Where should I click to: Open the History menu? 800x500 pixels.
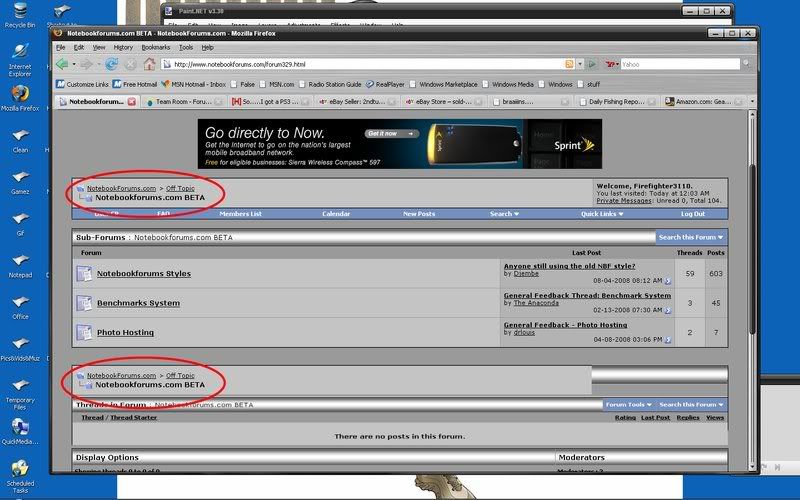pos(123,47)
